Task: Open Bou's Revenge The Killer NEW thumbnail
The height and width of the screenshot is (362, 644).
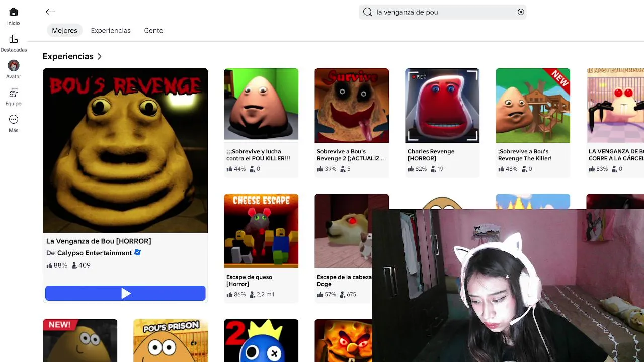Action: point(533,106)
